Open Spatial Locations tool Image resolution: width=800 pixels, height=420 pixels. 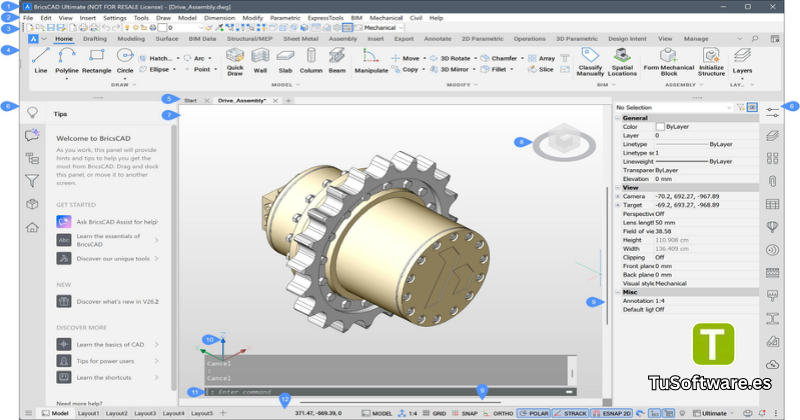622,62
